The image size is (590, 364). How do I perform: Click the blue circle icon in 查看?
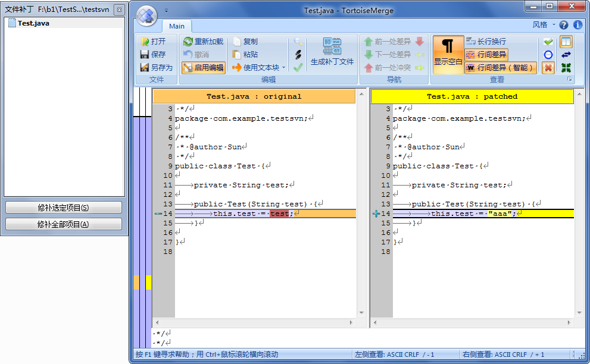[x=548, y=55]
